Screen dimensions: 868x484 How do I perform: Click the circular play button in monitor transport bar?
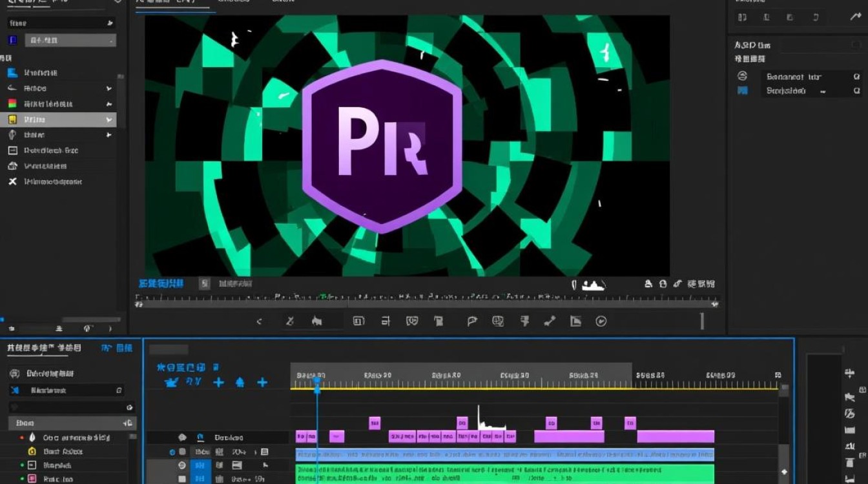pos(601,321)
